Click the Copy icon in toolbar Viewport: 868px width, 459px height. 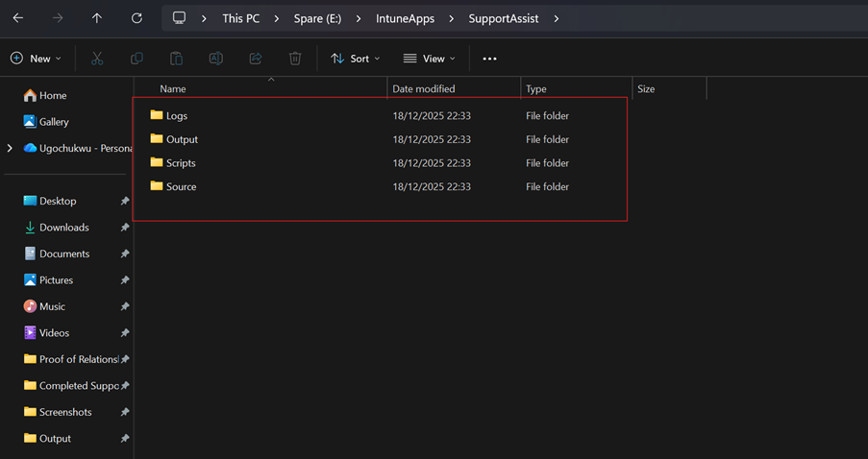136,58
